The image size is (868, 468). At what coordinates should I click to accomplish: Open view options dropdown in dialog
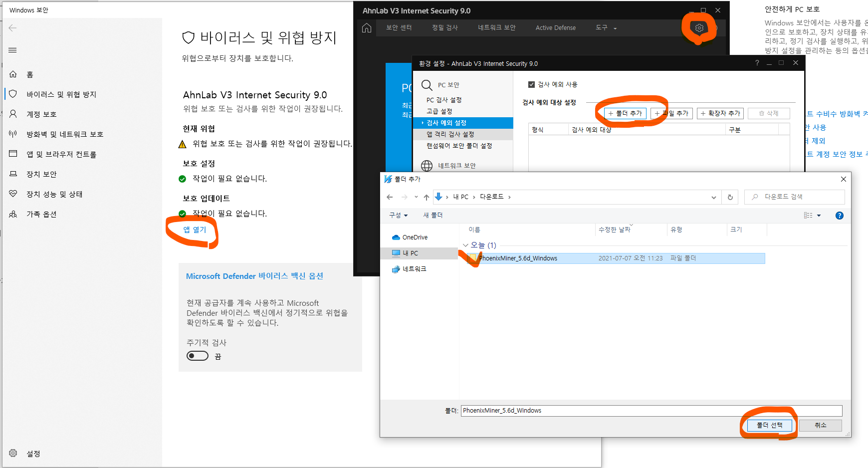[819, 215]
